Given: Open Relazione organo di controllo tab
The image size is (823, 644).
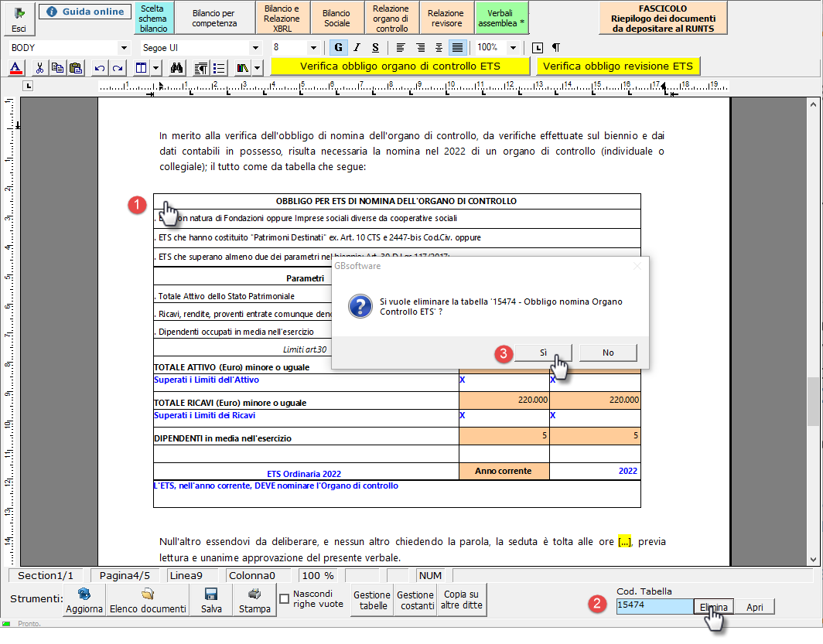Looking at the screenshot, I should pos(391,19).
